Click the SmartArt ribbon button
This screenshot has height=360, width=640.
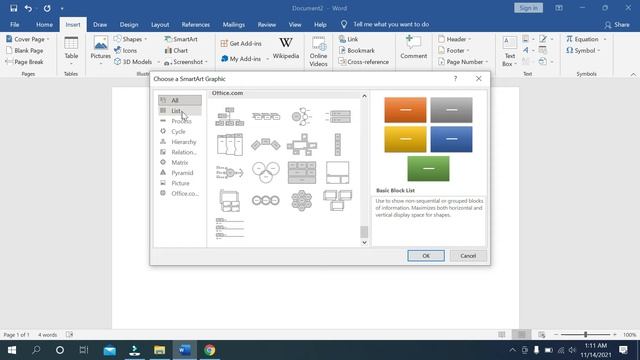[x=181, y=39]
